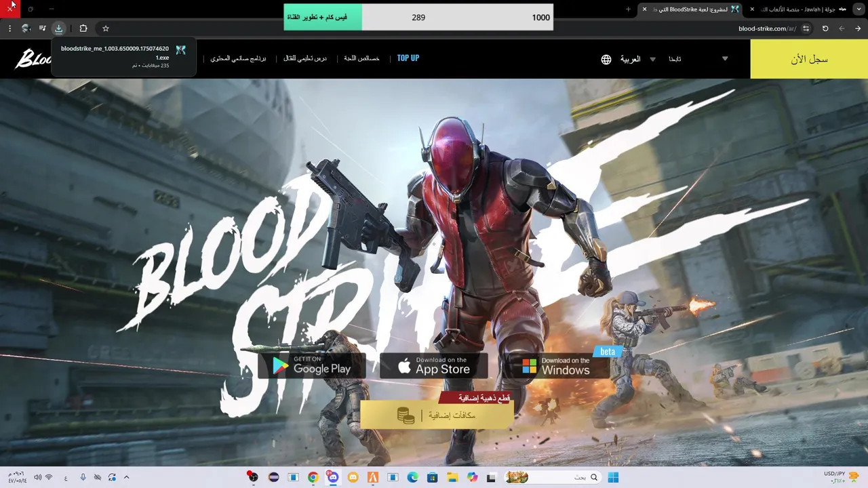This screenshot has width=868, height=488.
Task: Open the Windows Start button
Action: (x=613, y=477)
